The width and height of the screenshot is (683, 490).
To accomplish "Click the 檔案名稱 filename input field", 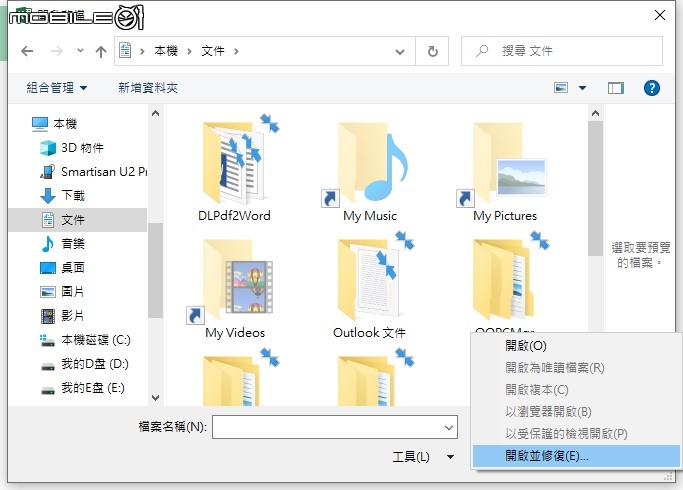I will tap(335, 427).
